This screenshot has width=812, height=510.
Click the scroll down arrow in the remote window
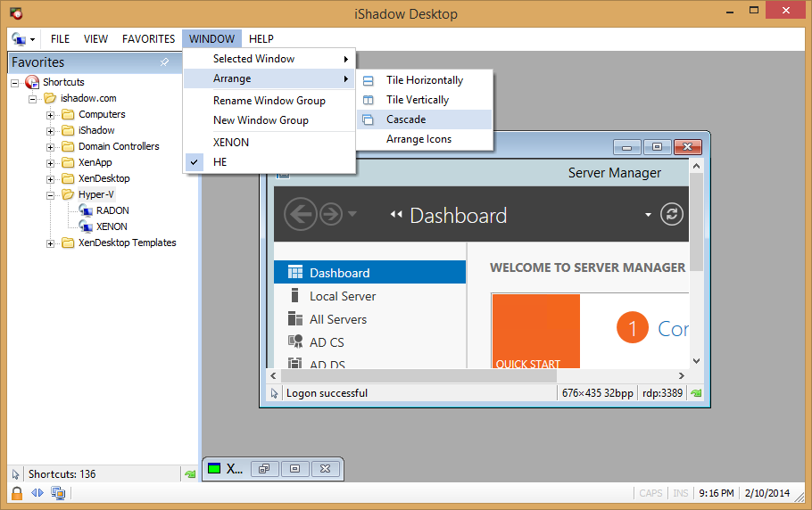pos(697,361)
